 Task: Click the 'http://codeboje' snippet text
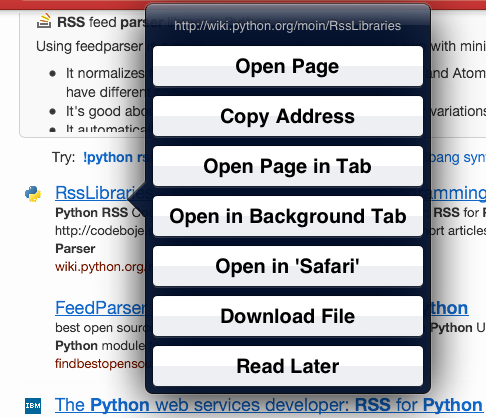tap(100, 231)
